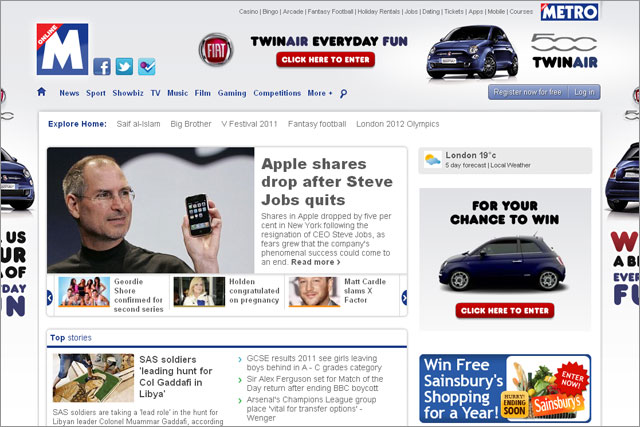Click Holiday Rentals link

point(379,11)
